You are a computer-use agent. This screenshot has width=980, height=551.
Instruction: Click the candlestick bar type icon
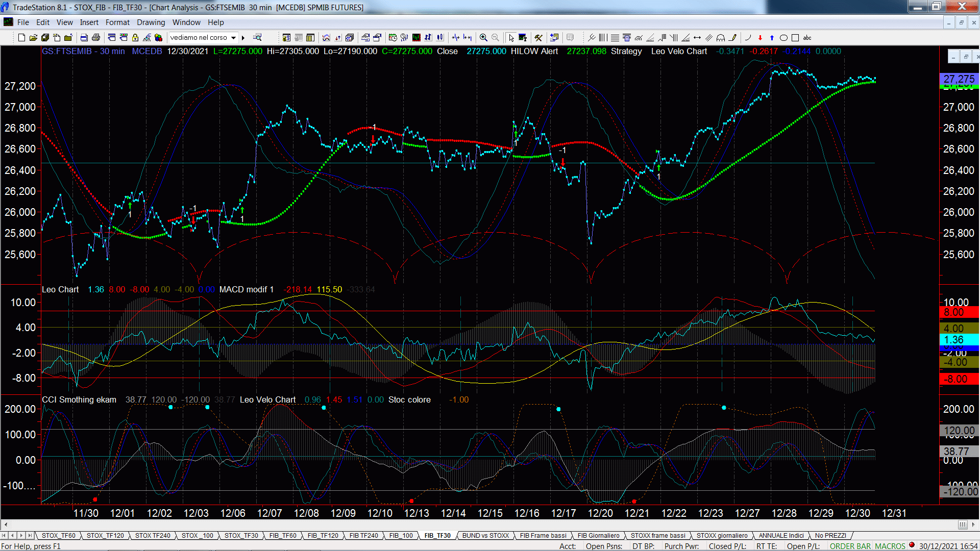[x=440, y=37]
